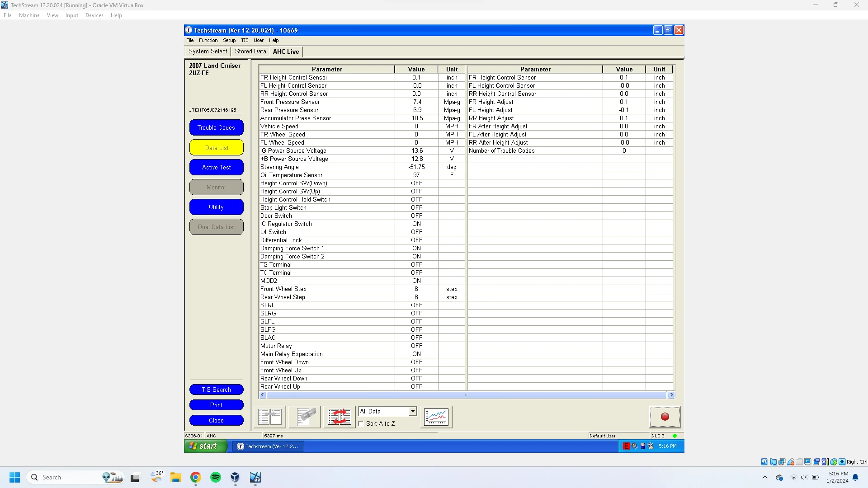
Task: Click VirtualBox keyboard capture arrow icon
Action: click(x=842, y=462)
